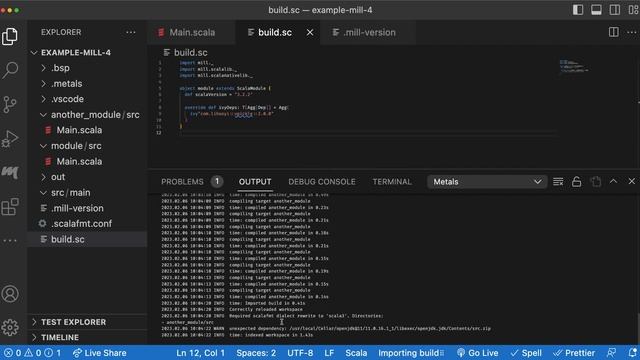640x360 pixels.
Task: Open the .mill-version file in explorer
Action: [x=87, y=208]
